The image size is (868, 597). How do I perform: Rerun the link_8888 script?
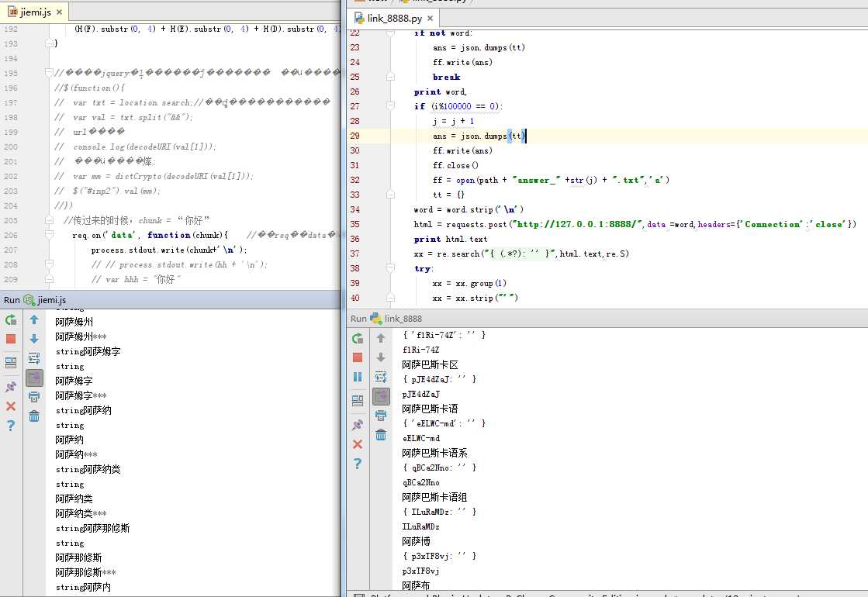[358, 338]
